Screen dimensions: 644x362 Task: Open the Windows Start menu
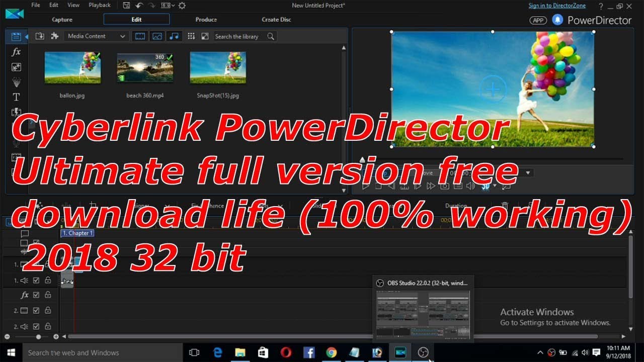[x=11, y=352]
